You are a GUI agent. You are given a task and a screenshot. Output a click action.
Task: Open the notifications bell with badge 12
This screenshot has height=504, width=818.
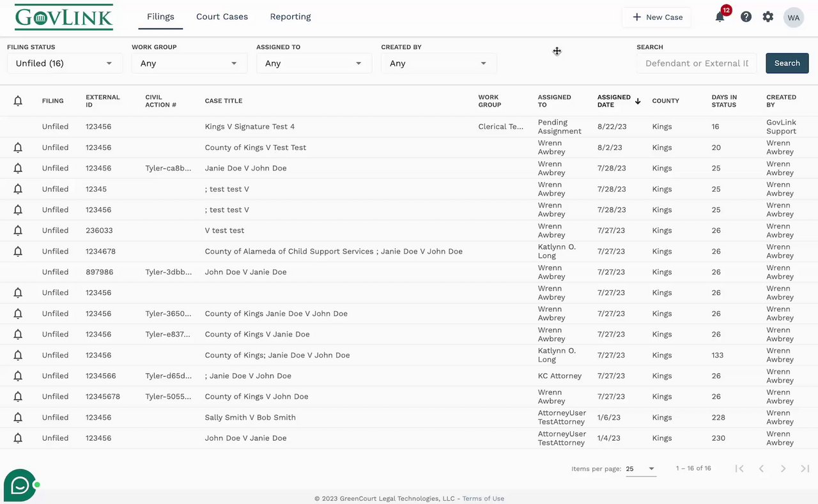(x=720, y=17)
